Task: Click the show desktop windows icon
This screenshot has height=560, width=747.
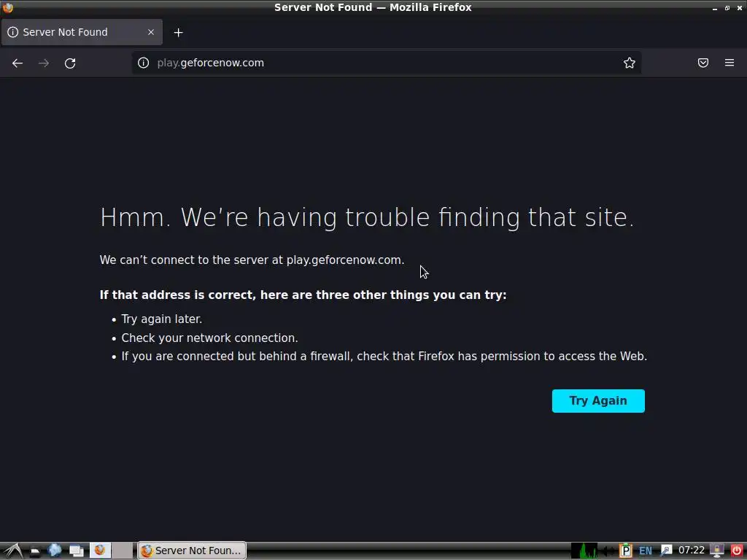Action: point(76,551)
